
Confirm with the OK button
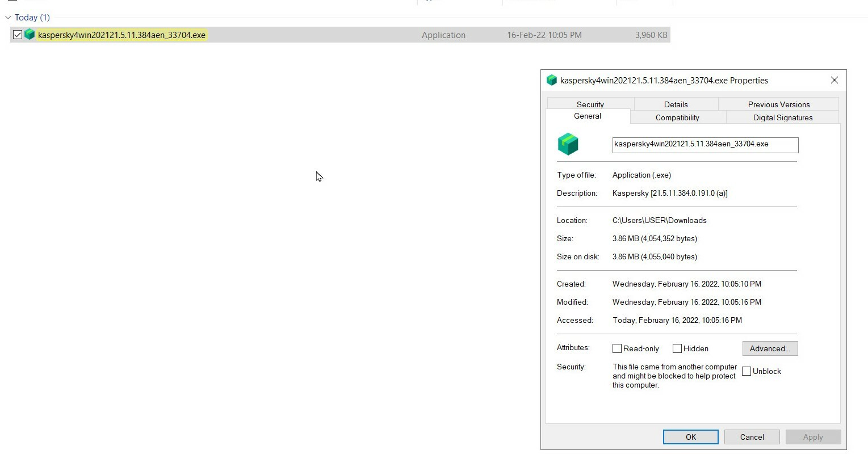(691, 437)
